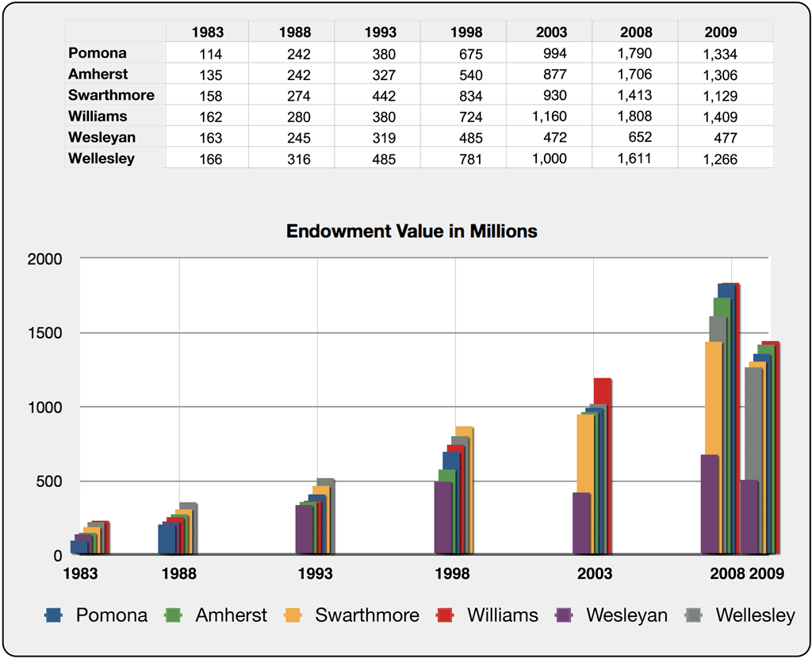
Task: Click the 2000 y-axis label
Action: click(x=44, y=259)
